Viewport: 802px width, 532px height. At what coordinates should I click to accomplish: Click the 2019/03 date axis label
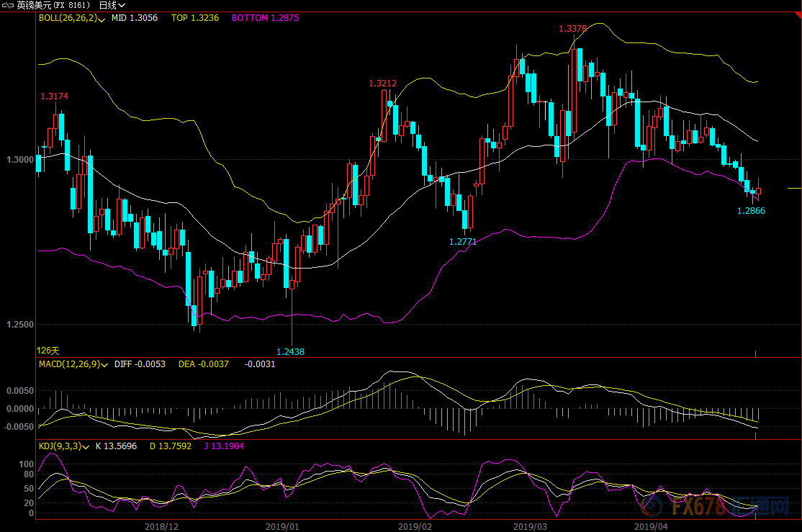530,526
